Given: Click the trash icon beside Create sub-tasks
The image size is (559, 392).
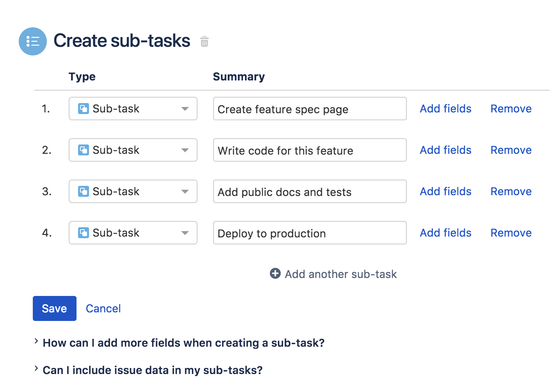Looking at the screenshot, I should click(204, 41).
